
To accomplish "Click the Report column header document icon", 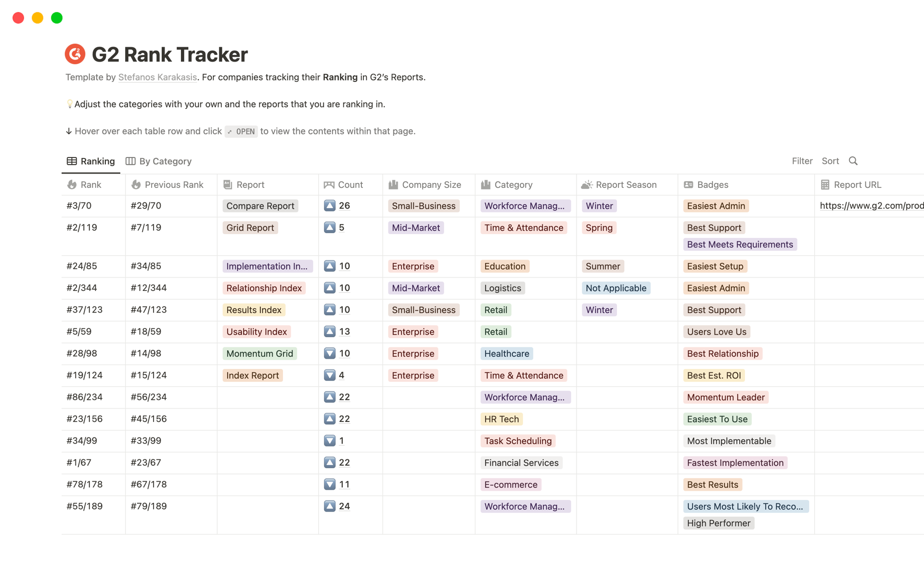I will point(228,184).
